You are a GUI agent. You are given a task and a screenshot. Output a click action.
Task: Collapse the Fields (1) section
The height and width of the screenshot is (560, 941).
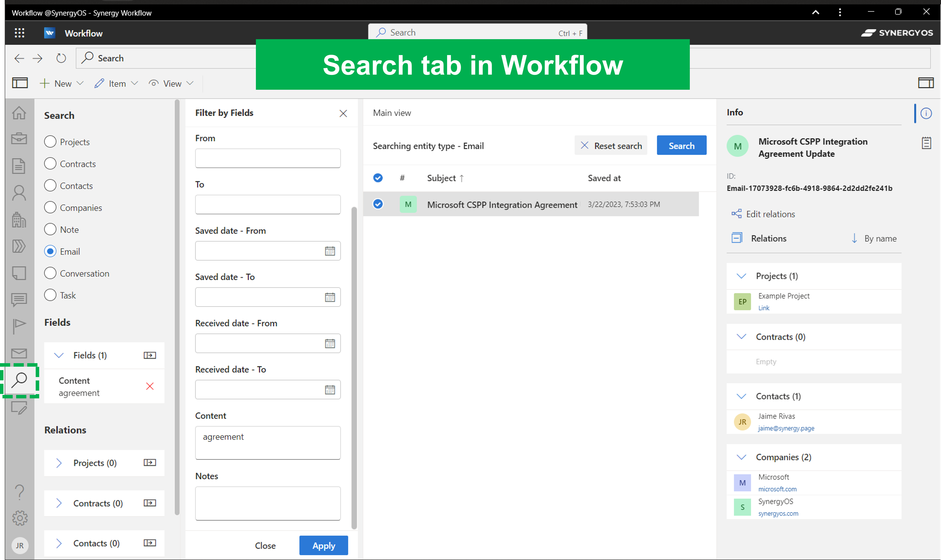tap(59, 355)
